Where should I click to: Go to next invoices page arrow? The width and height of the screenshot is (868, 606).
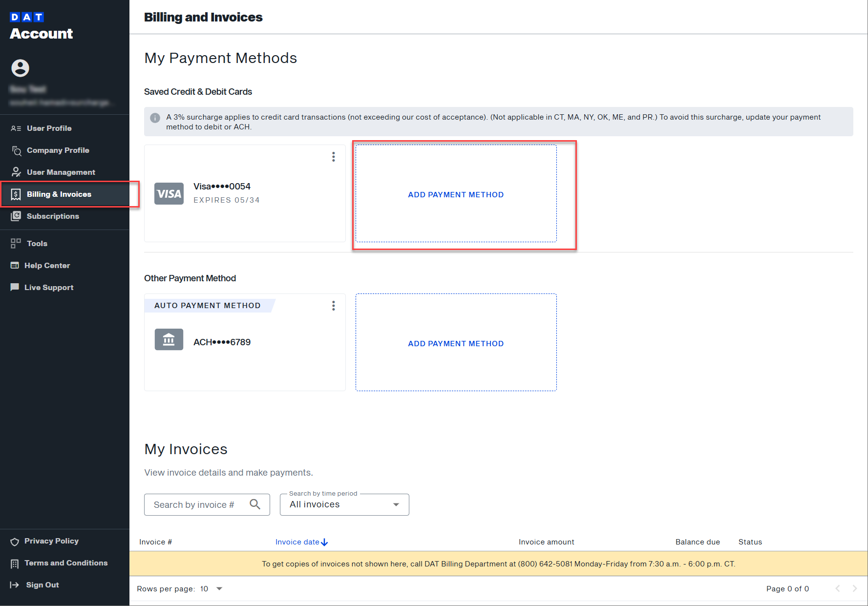pos(854,588)
